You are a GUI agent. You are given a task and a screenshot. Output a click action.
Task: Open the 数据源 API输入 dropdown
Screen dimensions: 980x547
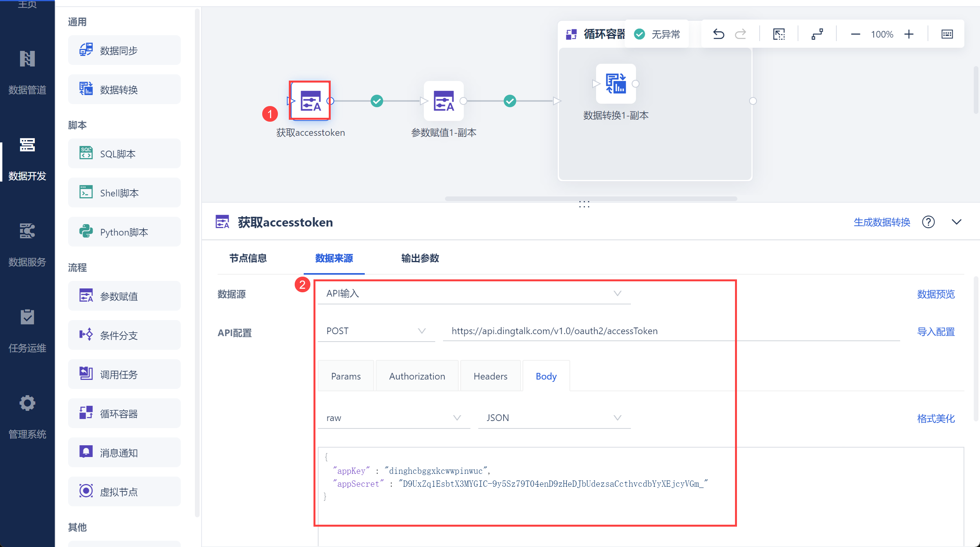point(474,293)
